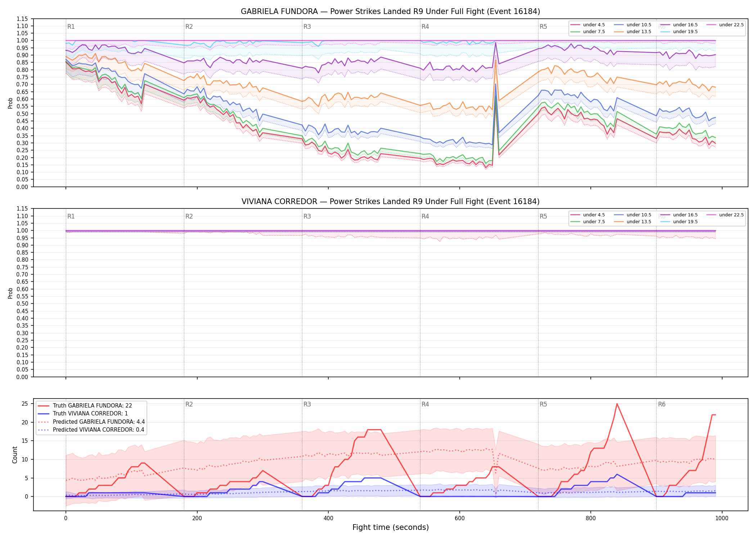Click the 'Fight time (seconds)' axis label
This screenshot has height=540, width=756.
point(391,527)
